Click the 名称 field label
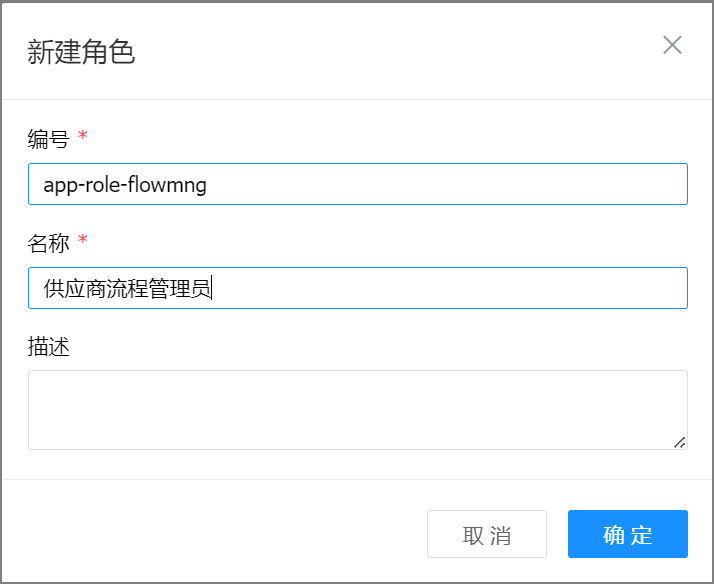 pos(48,243)
